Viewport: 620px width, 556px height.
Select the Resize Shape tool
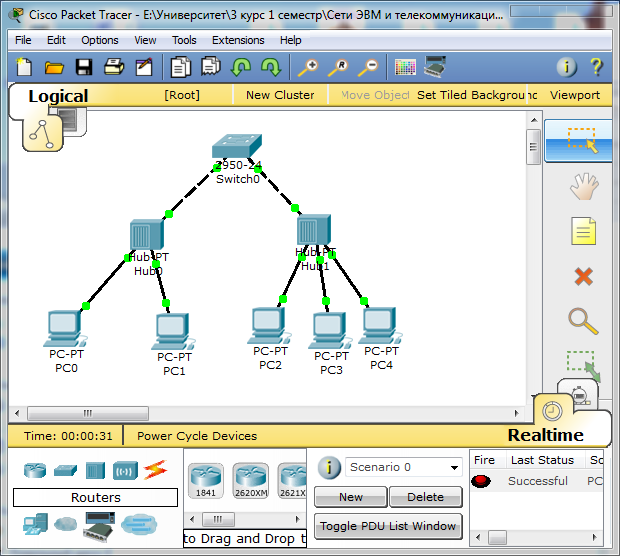[x=583, y=364]
